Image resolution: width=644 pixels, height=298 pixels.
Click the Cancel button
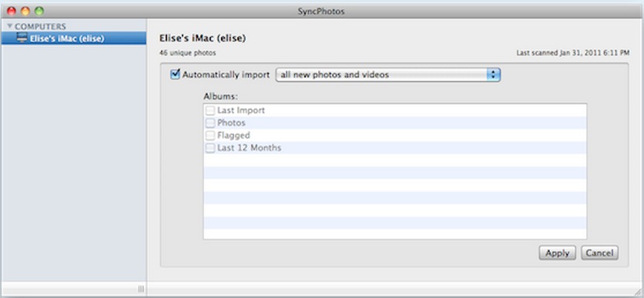599,253
